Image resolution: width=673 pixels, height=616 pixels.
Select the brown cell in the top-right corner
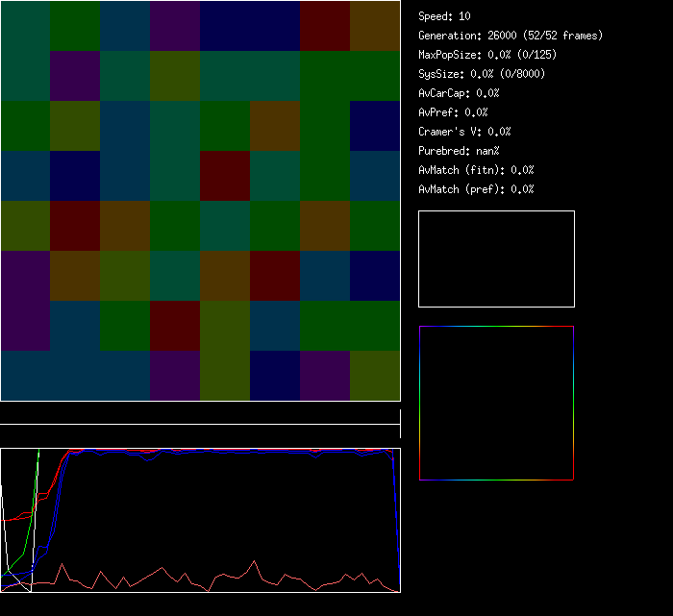pyautogui.click(x=375, y=26)
